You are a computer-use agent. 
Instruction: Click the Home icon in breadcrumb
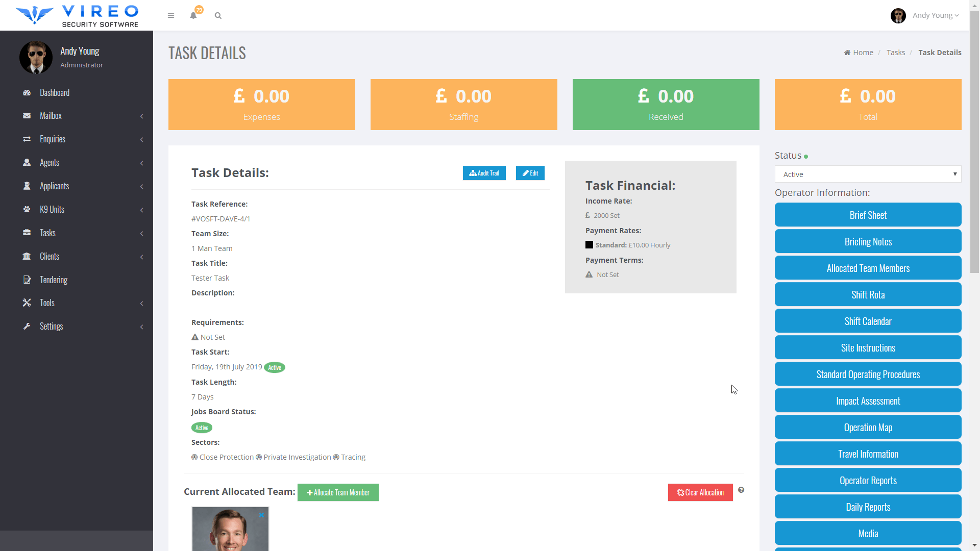(x=846, y=52)
